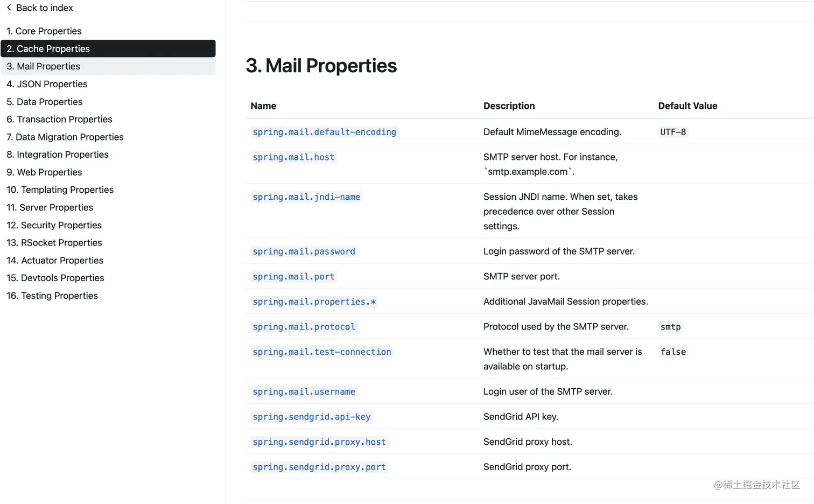Open spring.sendgrid.api-key property link

click(x=312, y=417)
